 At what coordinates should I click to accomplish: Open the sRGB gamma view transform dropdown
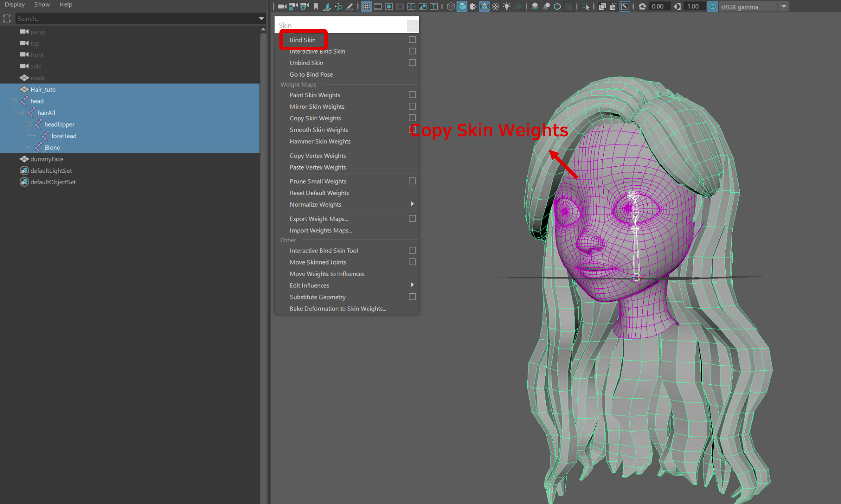783,6
